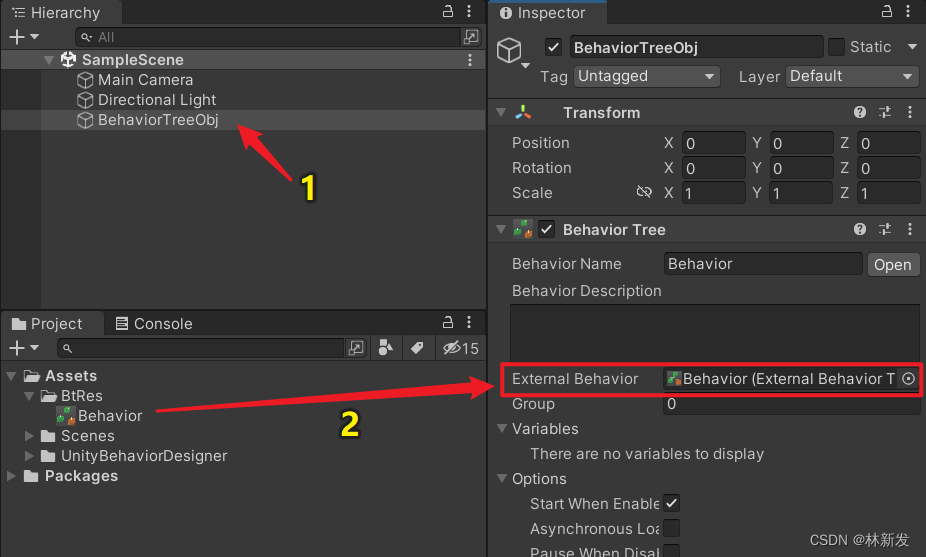Open Project search window icon
This screenshot has height=557, width=926.
pos(356,348)
